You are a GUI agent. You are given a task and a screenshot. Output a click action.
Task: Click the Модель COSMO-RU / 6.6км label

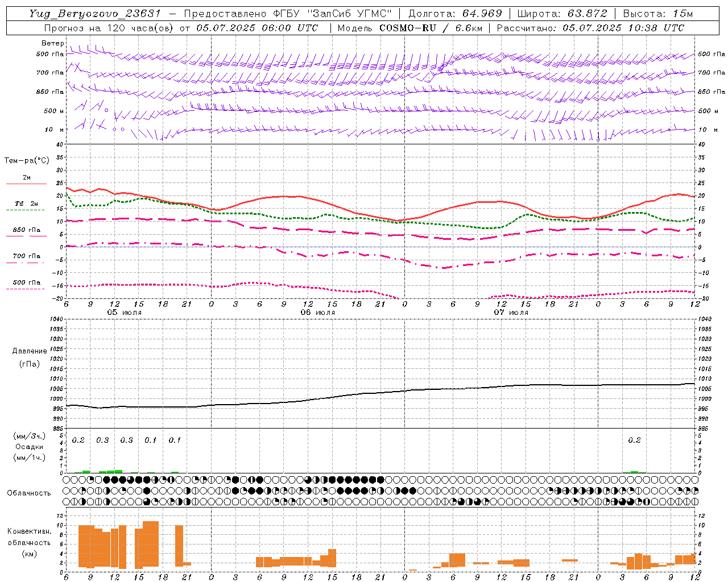tap(409, 28)
